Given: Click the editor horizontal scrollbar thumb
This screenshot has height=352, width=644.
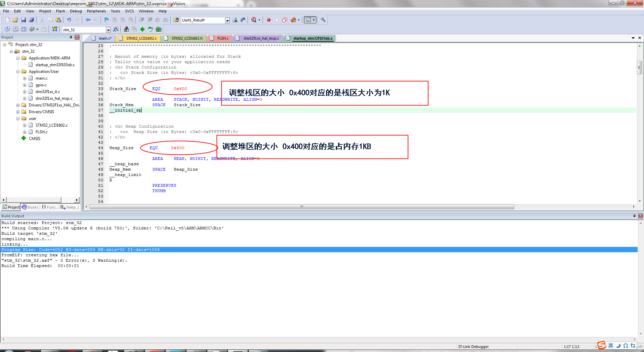Looking at the screenshot, I should (x=302, y=207).
